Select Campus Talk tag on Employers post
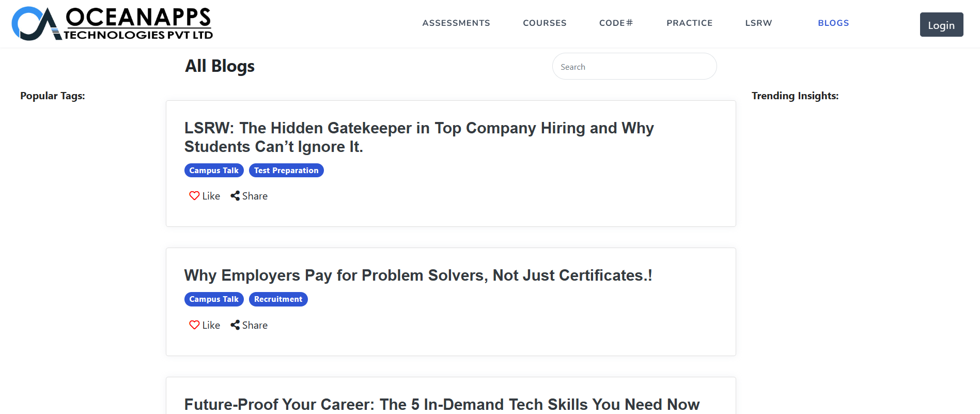This screenshot has height=414, width=980. tap(213, 299)
